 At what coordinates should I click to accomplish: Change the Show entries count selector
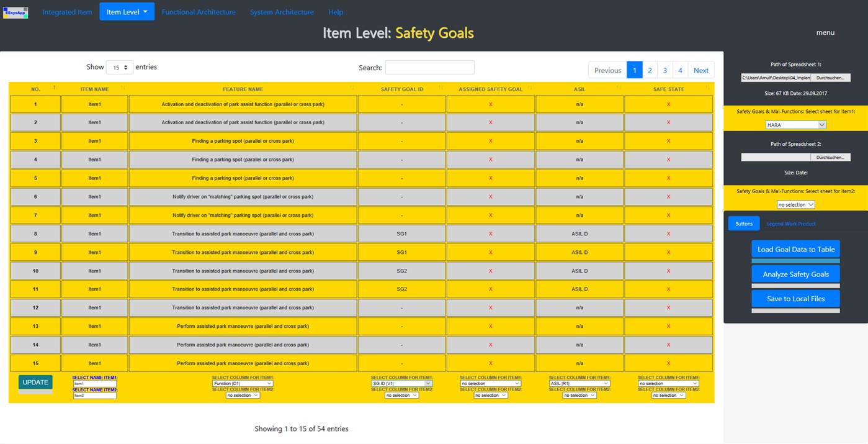(119, 66)
